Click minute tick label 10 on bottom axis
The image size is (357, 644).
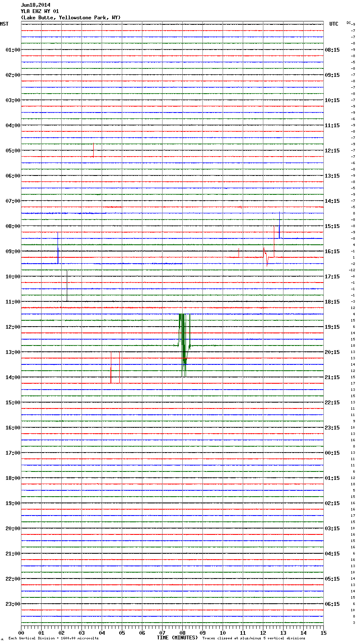point(223,633)
